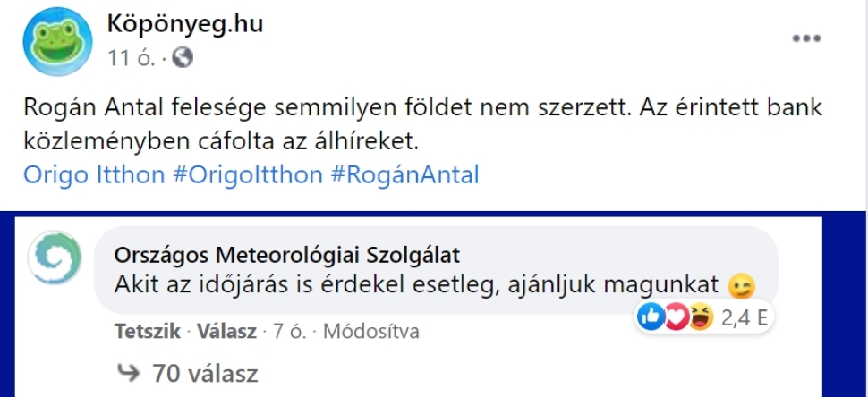
Task: Click the red heart reaction icon
Action: coord(677,317)
